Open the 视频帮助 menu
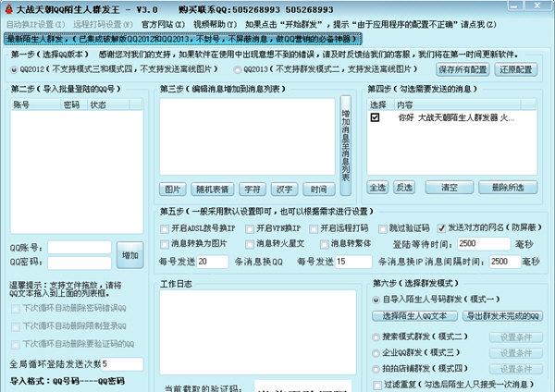 pos(216,24)
